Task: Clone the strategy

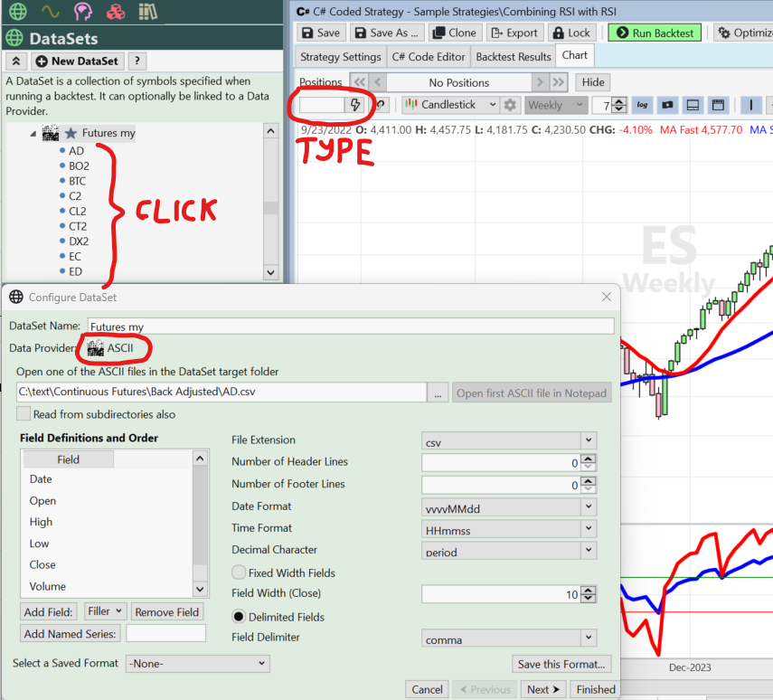Action: (x=455, y=33)
